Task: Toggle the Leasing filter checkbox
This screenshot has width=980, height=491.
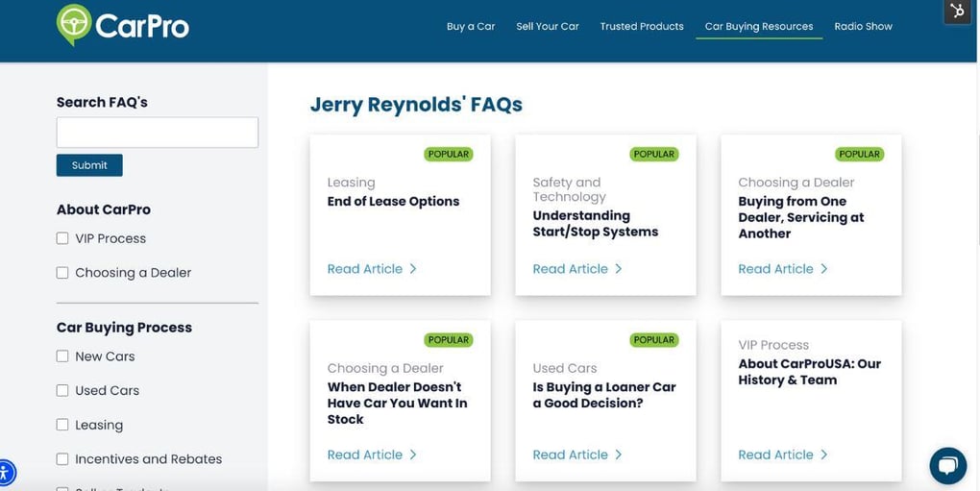Action: point(62,425)
